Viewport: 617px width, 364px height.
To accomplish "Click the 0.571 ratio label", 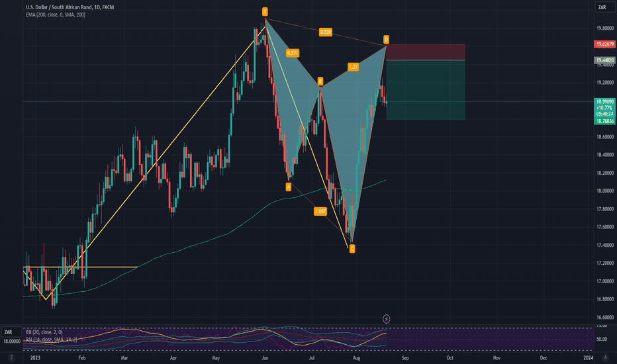I will (293, 53).
